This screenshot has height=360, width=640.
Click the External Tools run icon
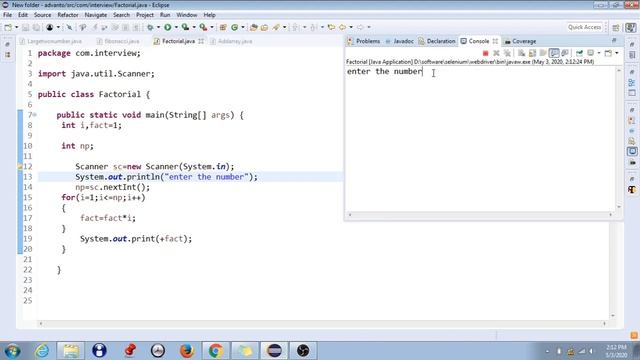(203, 27)
